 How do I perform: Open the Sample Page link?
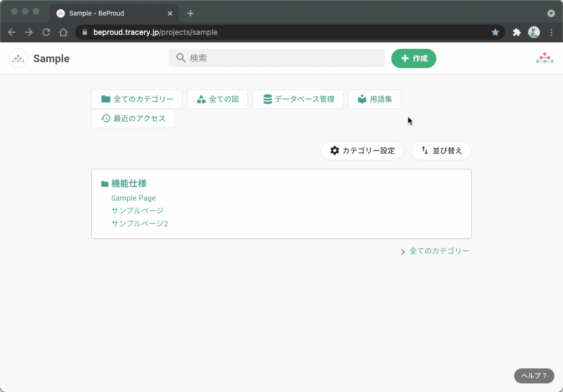coord(133,197)
